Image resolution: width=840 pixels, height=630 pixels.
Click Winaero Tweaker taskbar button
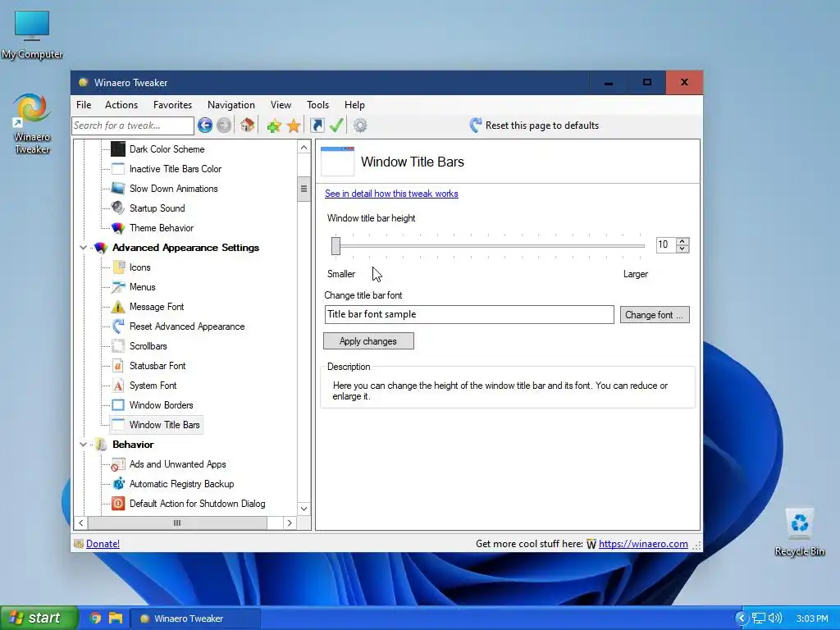[x=195, y=619]
